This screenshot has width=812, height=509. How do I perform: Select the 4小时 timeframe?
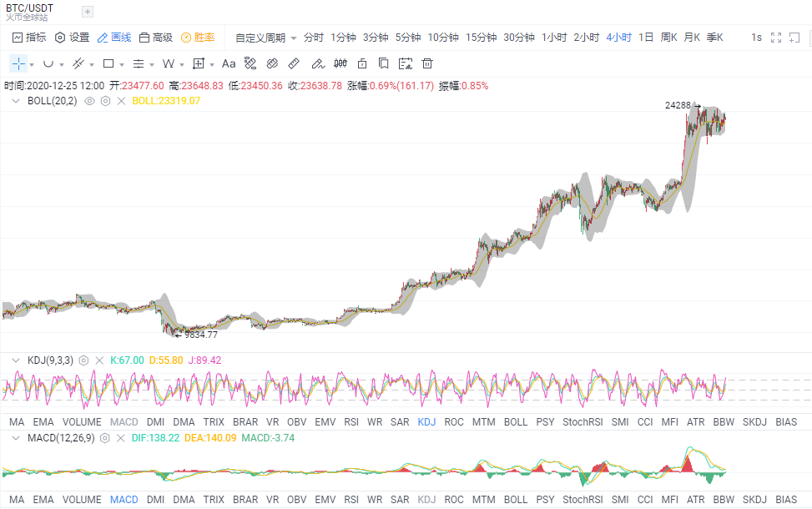pyautogui.click(x=619, y=38)
